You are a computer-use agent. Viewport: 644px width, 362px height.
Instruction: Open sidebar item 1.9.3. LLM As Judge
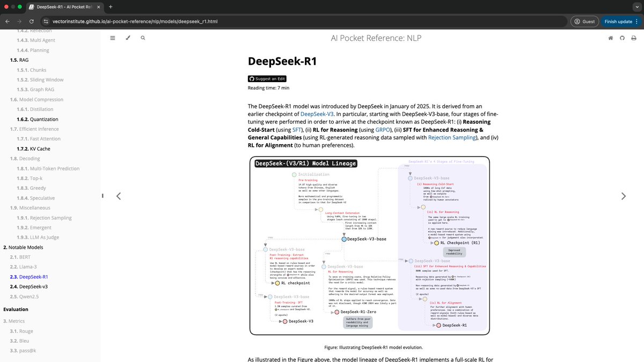tap(38, 237)
